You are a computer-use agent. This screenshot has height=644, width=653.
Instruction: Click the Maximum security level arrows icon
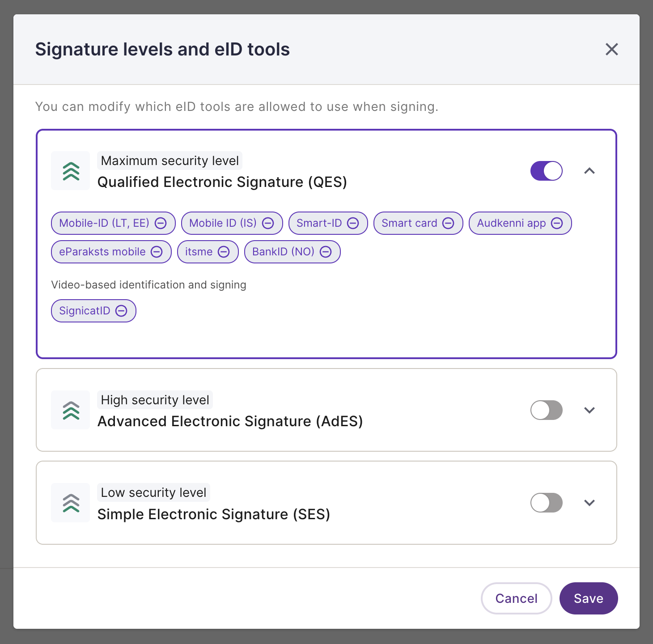71,171
